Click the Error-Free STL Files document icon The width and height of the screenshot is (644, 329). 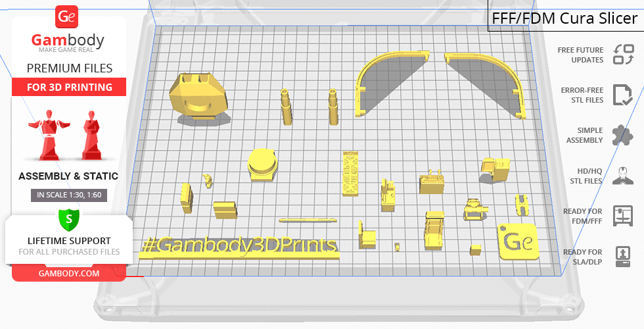(622, 95)
